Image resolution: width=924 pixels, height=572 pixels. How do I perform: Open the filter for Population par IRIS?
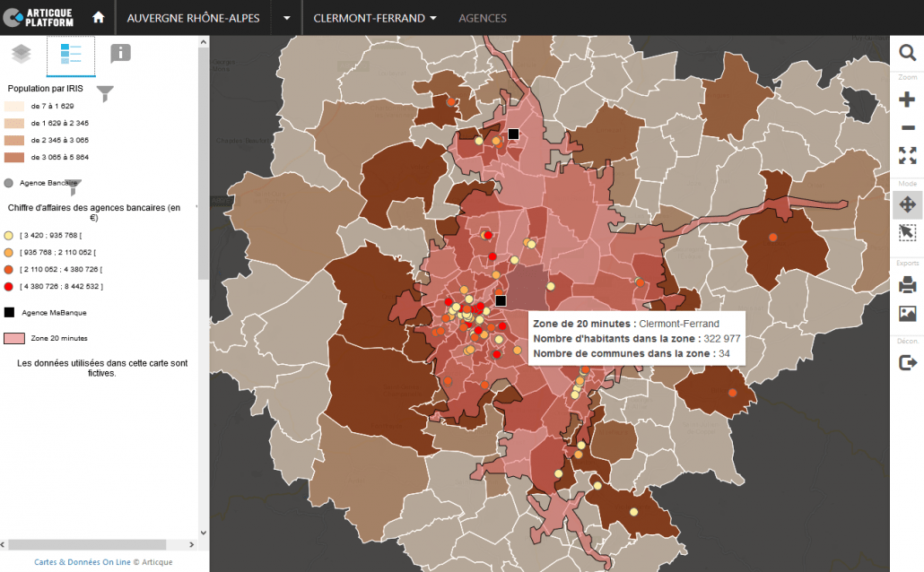(x=106, y=92)
